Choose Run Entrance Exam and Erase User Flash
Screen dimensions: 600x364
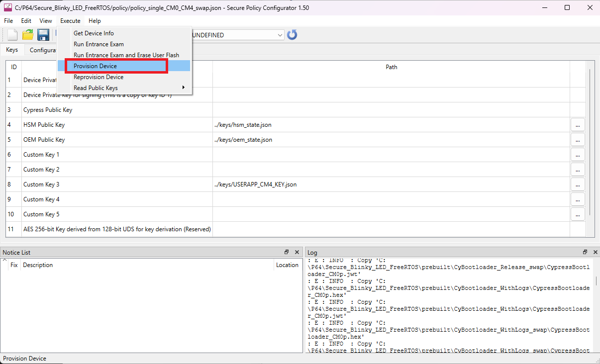click(124, 55)
